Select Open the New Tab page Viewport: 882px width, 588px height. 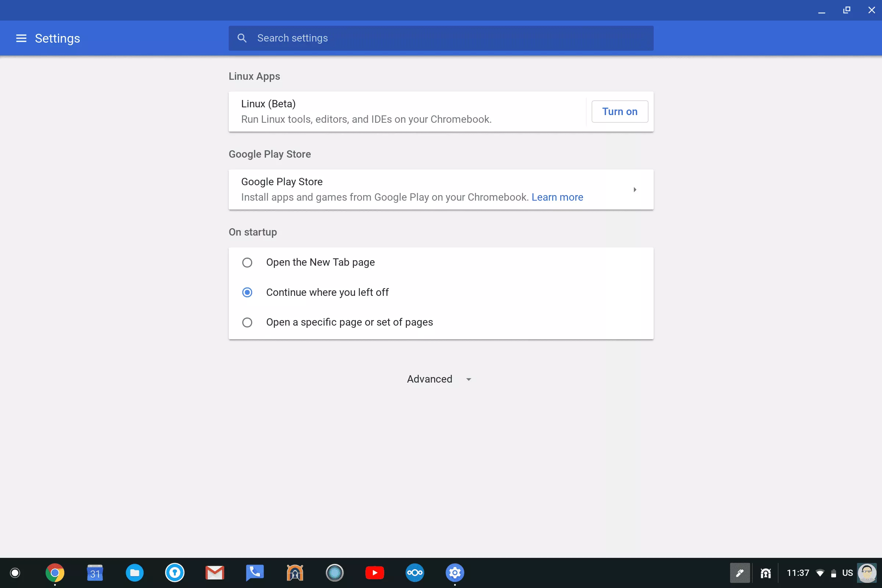(247, 262)
